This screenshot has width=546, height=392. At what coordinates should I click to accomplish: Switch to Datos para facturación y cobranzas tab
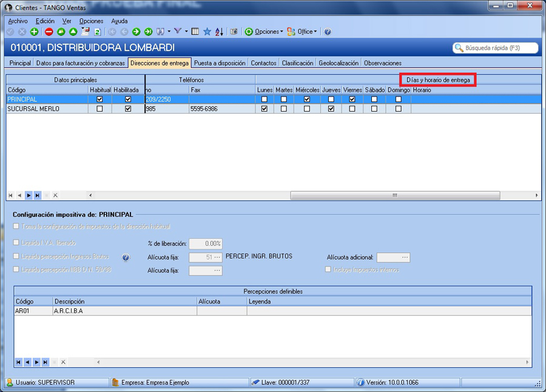81,63
